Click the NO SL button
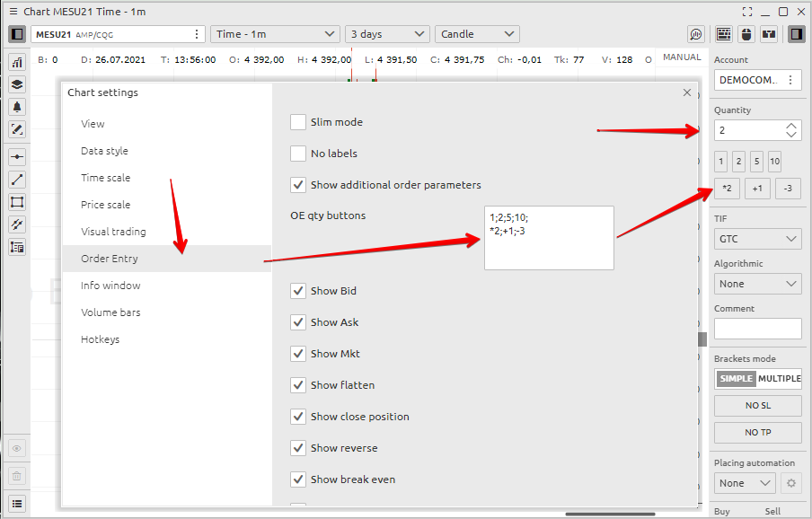This screenshot has height=519, width=812. point(757,406)
